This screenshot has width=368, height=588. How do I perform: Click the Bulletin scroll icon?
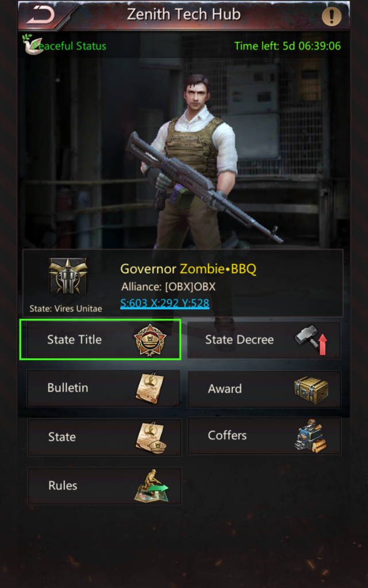149,388
